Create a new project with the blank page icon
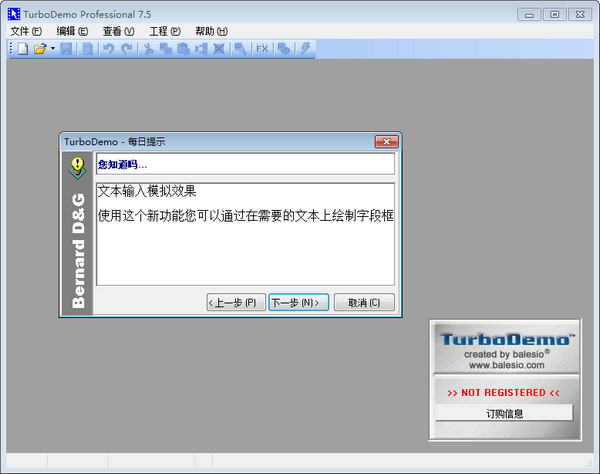 pos(23,49)
